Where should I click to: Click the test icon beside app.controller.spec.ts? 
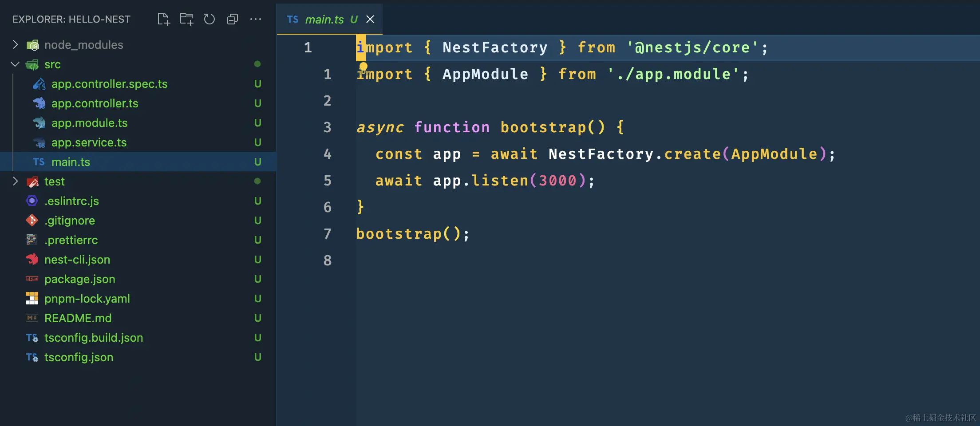(x=39, y=84)
